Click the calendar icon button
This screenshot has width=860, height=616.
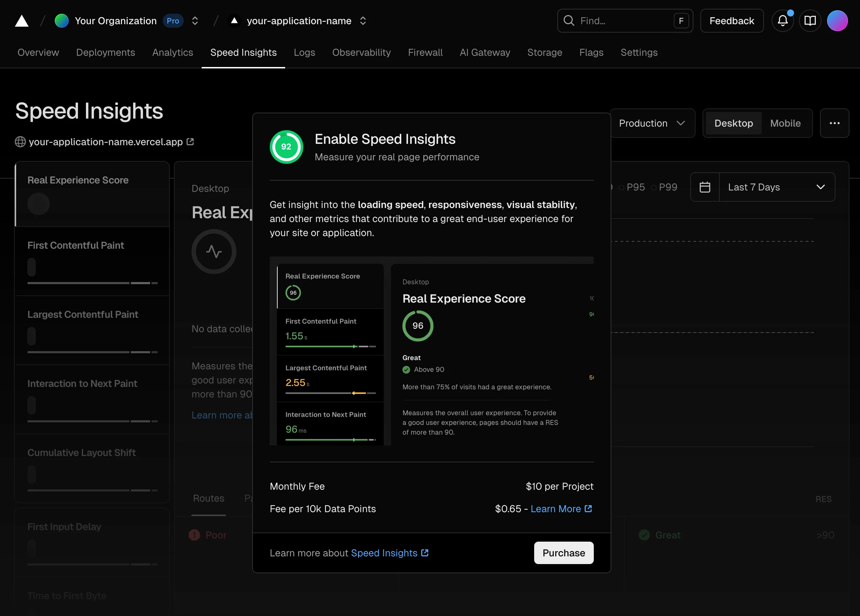click(705, 187)
